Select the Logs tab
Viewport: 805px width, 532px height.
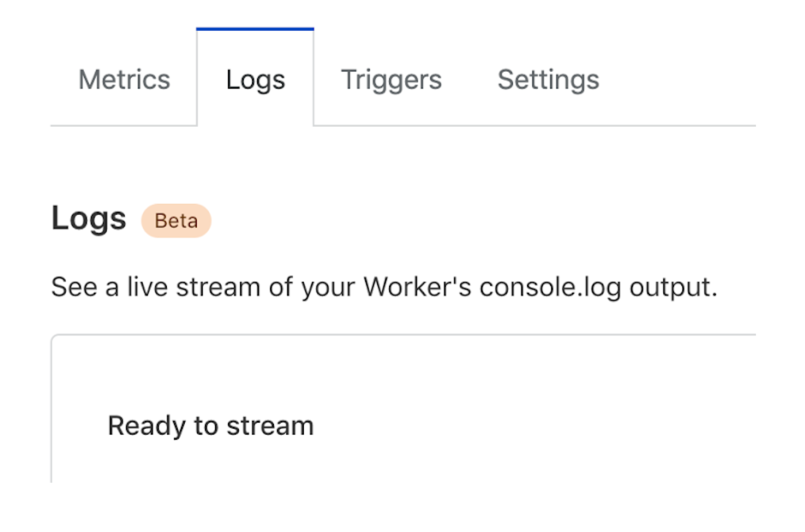(255, 79)
